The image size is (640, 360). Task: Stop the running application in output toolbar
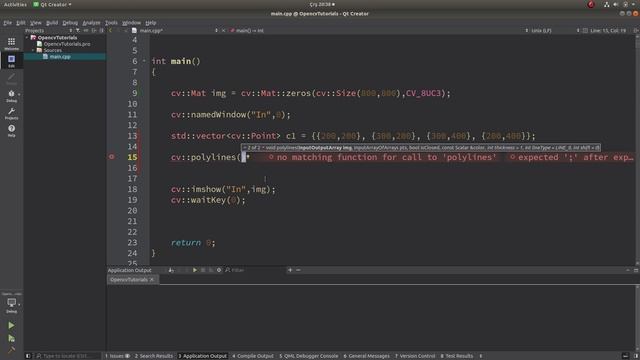click(x=203, y=270)
